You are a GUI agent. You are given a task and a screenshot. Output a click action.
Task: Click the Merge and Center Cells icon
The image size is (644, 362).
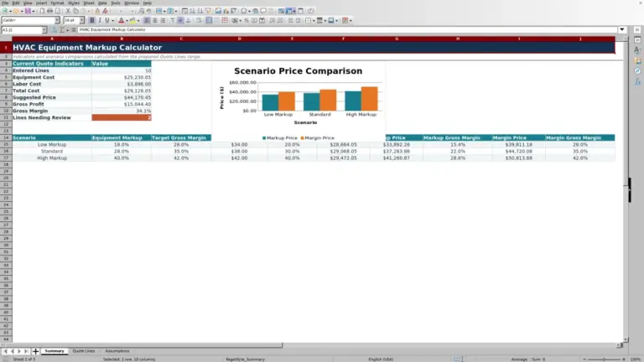[209, 20]
